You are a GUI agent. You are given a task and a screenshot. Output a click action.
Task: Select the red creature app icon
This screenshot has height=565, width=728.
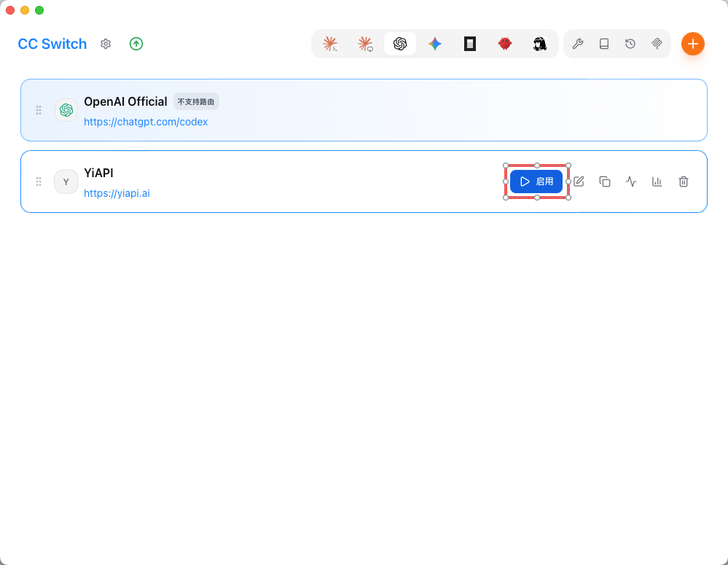[505, 44]
